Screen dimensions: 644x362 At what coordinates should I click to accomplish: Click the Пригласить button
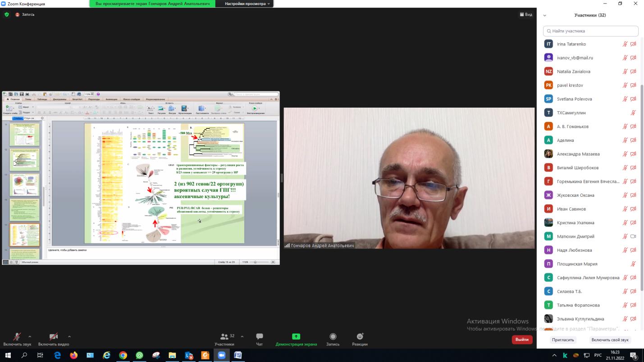563,340
